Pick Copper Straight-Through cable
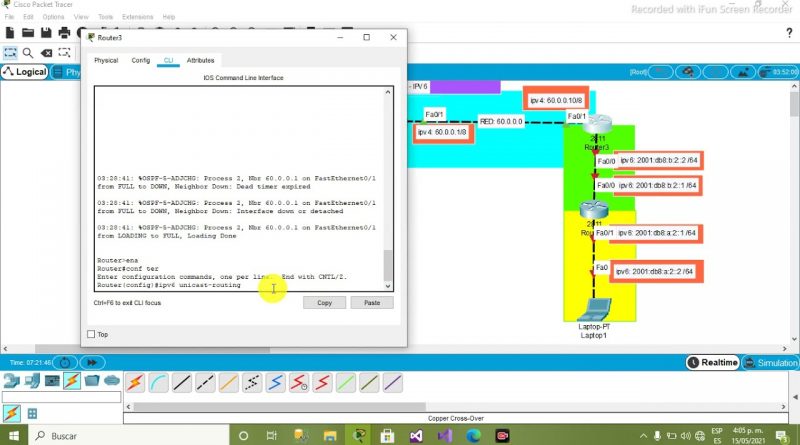 coord(182,383)
